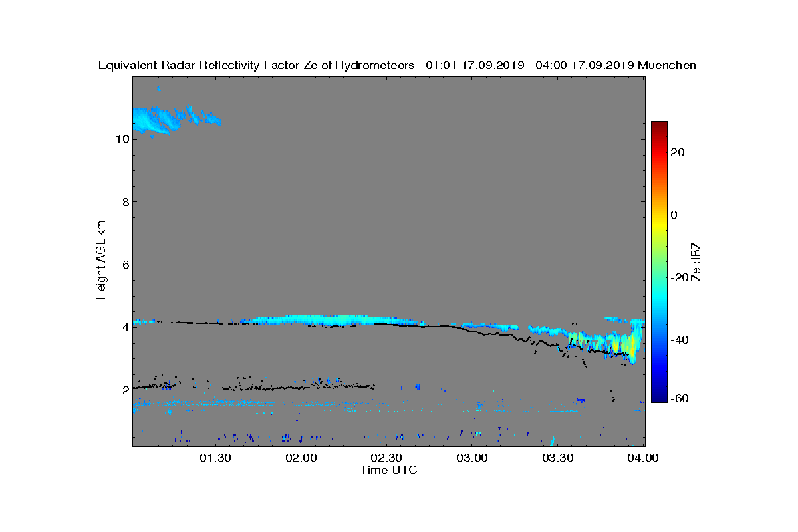Viewport: 798px width, 532px height.
Task: Click the 'Ze dBZ' colorbar label
Action: 696,261
